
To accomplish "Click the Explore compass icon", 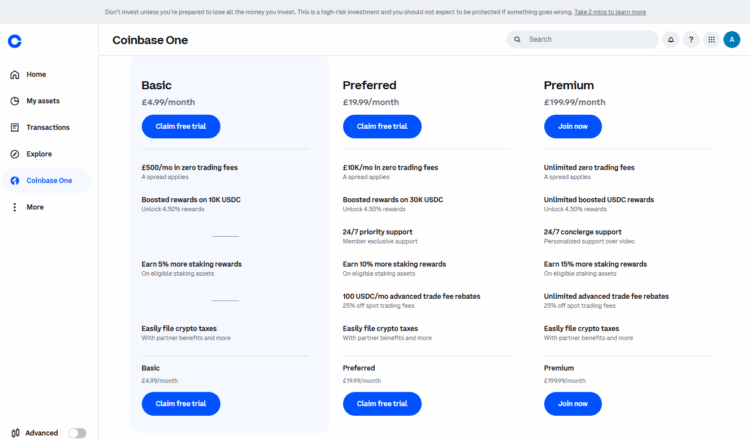I will [14, 154].
